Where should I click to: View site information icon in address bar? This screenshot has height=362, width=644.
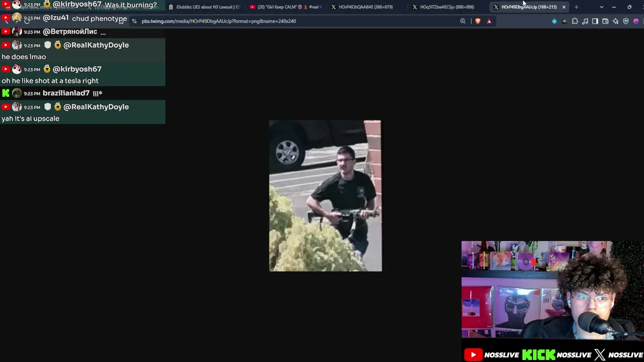click(x=134, y=21)
